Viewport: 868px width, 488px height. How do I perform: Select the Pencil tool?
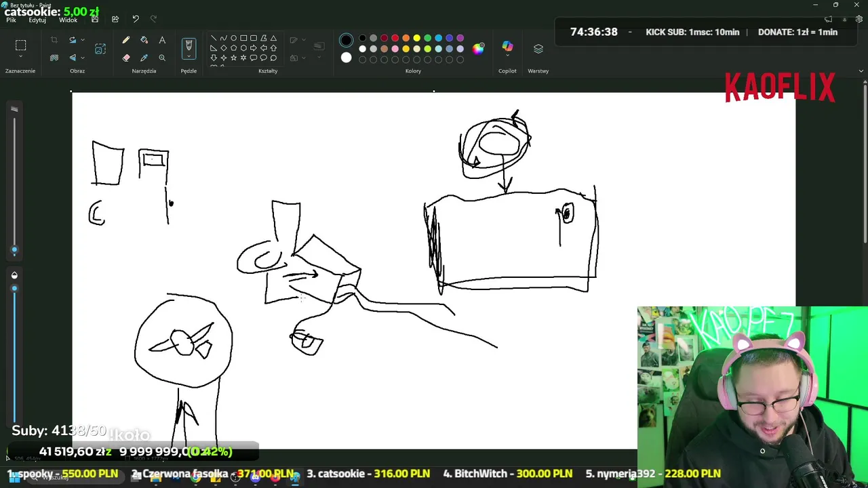(x=126, y=40)
